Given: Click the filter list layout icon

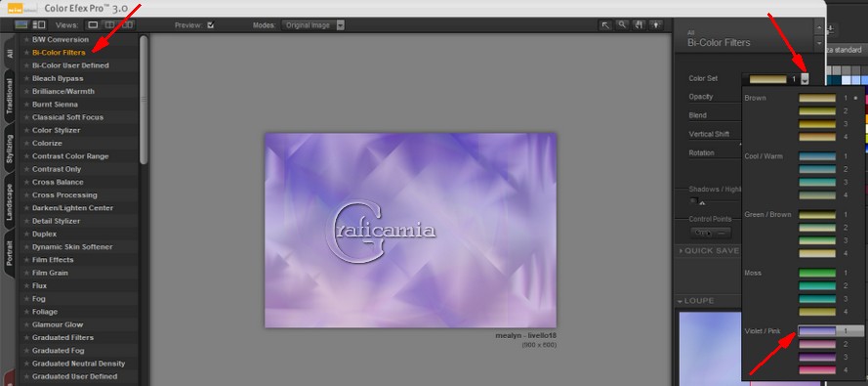Looking at the screenshot, I should point(39,25).
